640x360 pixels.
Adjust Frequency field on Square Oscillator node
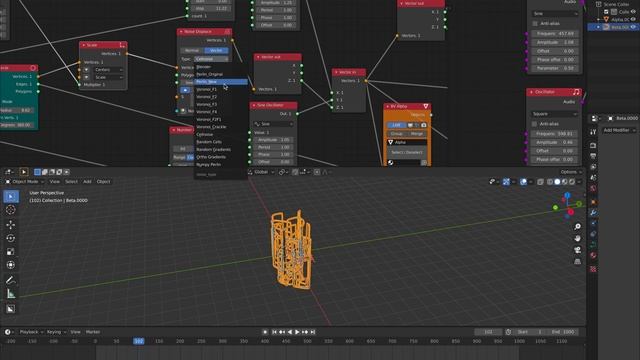click(555, 134)
